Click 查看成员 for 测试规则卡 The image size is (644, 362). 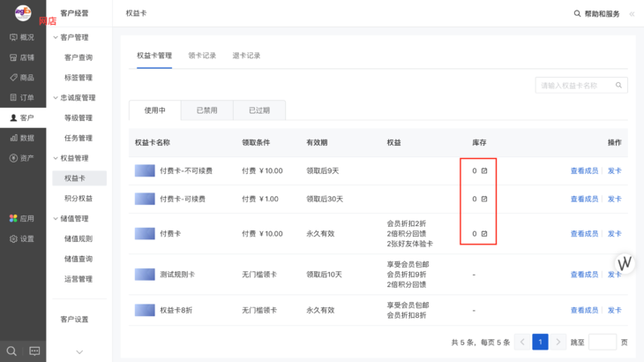tap(584, 275)
